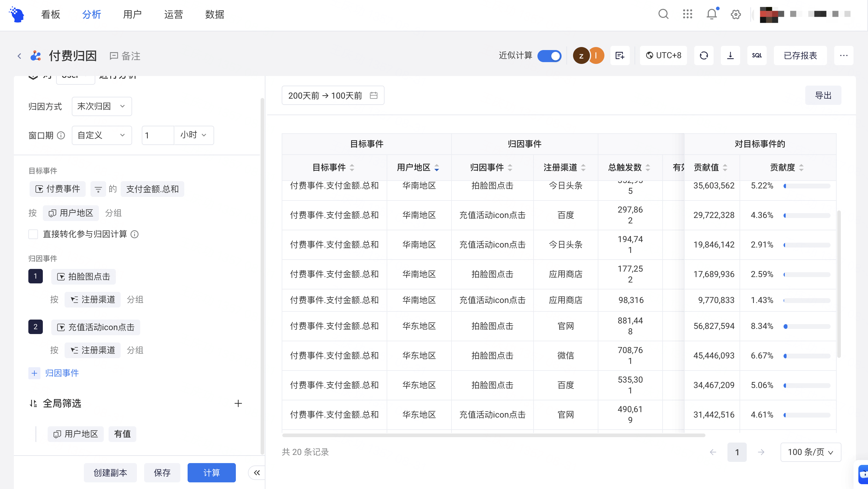This screenshot has width=868, height=489.
Task: Open the 数据 menu
Action: point(215,14)
